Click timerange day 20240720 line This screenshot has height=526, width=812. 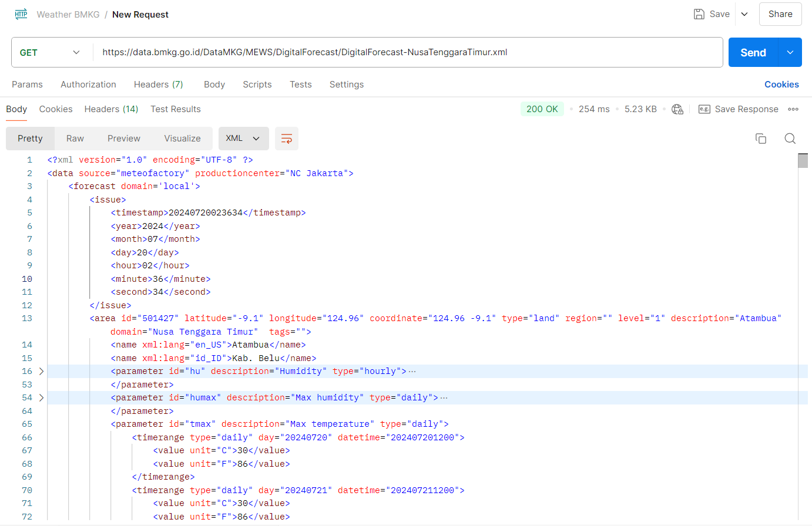pyautogui.click(x=298, y=437)
